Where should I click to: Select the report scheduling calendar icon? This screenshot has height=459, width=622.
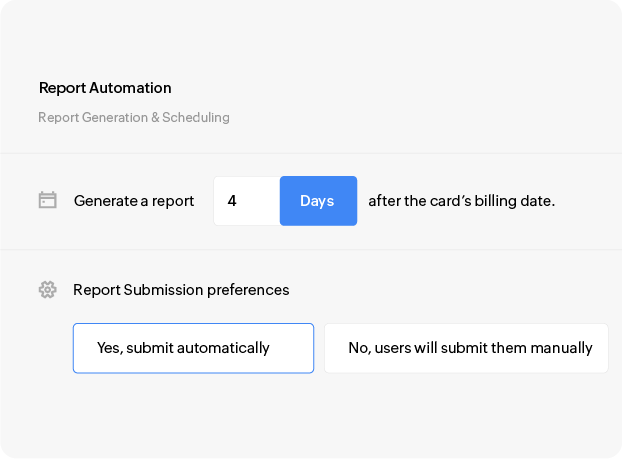47,200
